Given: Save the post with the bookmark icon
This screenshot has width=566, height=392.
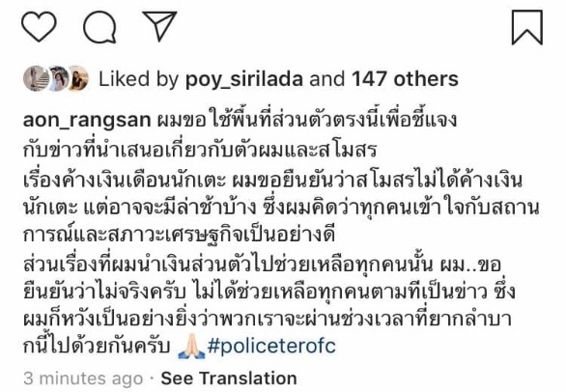Looking at the screenshot, I should [527, 28].
